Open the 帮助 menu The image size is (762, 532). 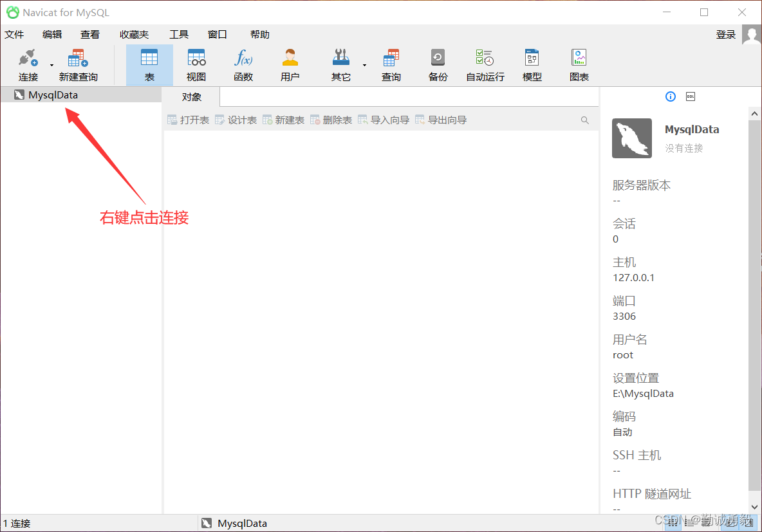(259, 35)
